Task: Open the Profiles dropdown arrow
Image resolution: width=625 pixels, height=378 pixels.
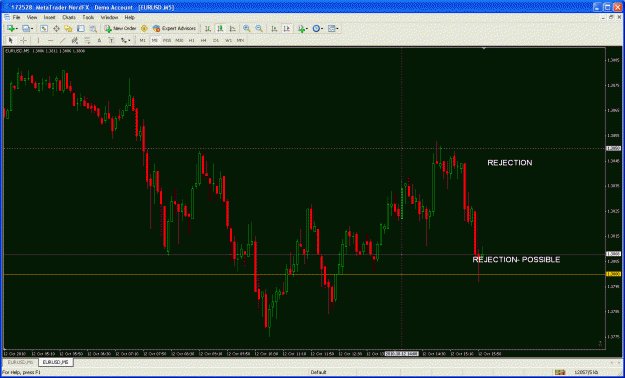Action: (32, 29)
